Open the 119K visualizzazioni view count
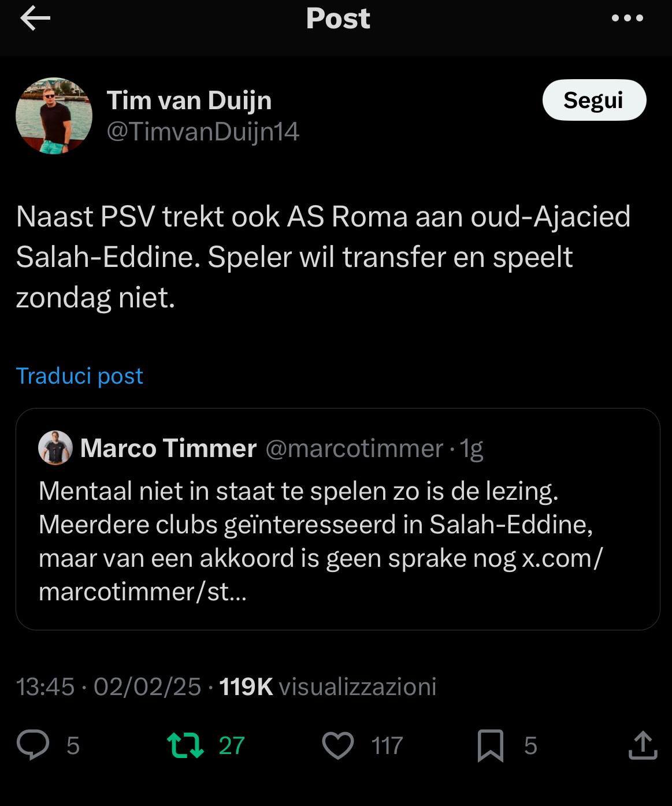This screenshot has height=806, width=672. 328,686
